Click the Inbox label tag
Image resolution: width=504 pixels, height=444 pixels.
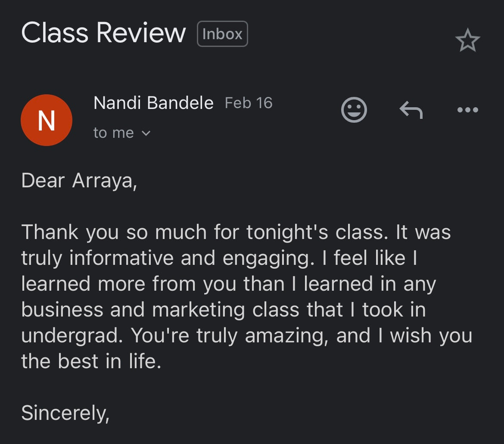pyautogui.click(x=222, y=34)
